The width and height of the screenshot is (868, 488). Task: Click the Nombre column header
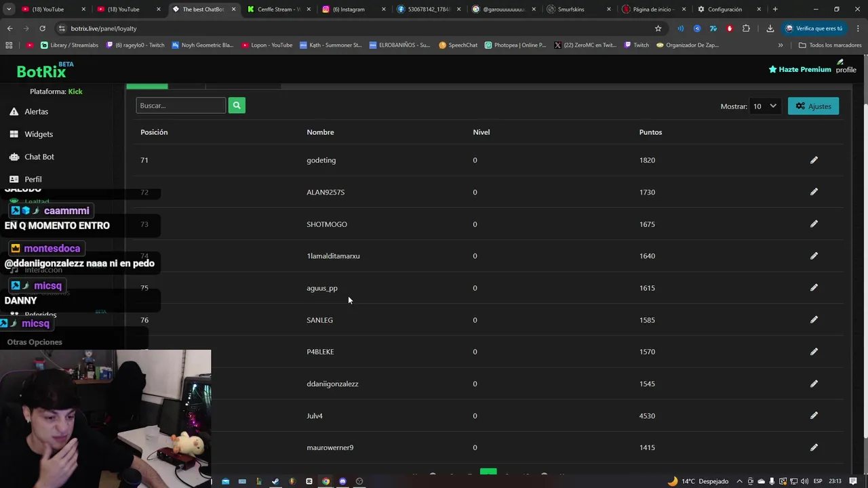tap(320, 132)
